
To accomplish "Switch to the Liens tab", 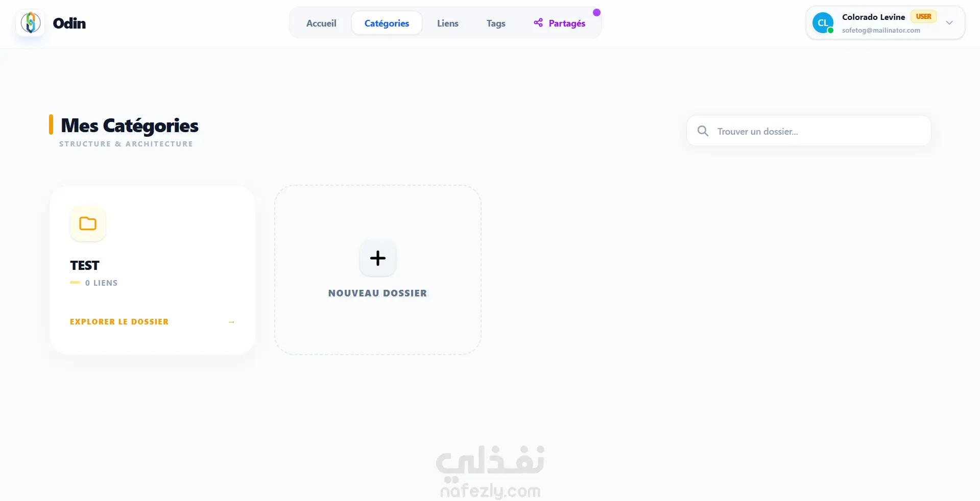I will pyautogui.click(x=448, y=23).
